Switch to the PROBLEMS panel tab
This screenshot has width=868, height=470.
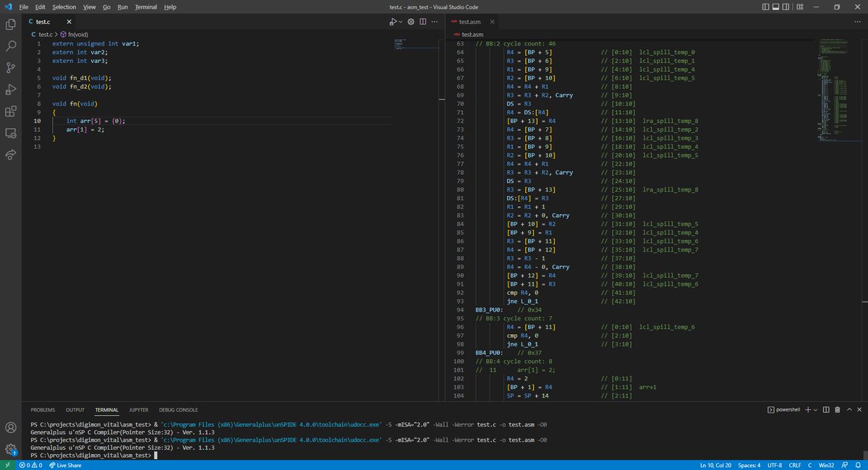[x=43, y=410]
